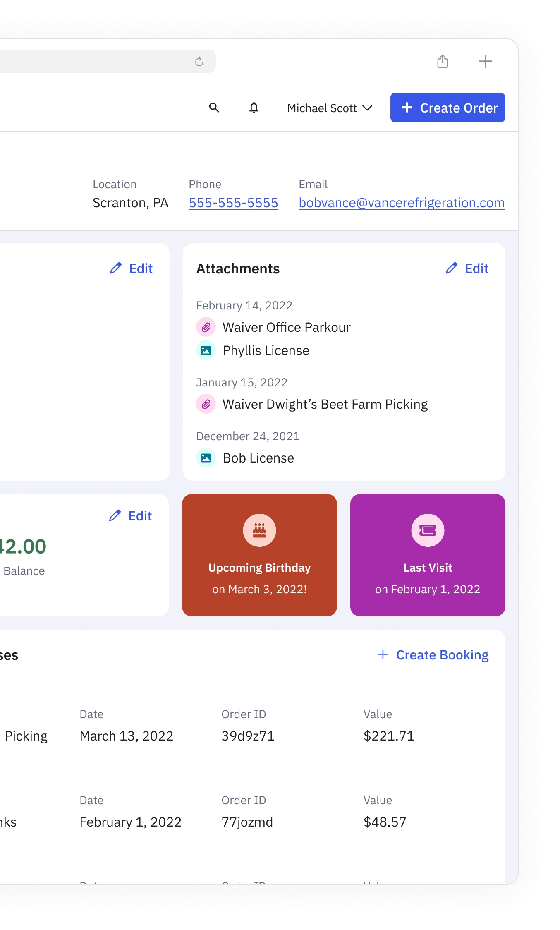This screenshot has height=930, width=560.
Task: Expand the Michael Scott user menu
Action: [330, 108]
